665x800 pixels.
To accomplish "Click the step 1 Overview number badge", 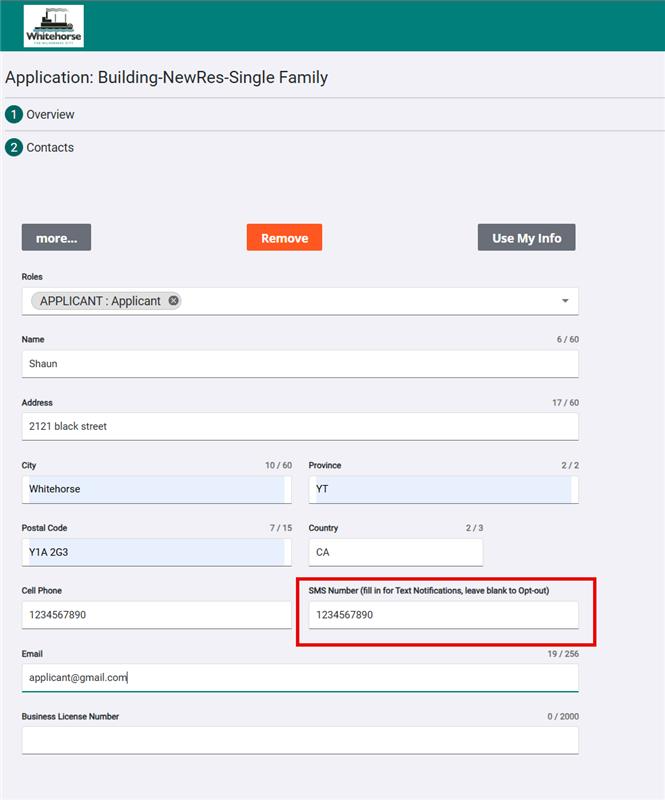I will click(14, 115).
